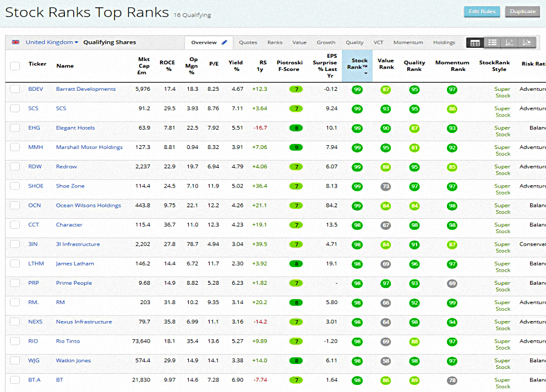Image resolution: width=546 pixels, height=392 pixels.
Task: Sort by Yield % column header
Action: [x=236, y=66]
